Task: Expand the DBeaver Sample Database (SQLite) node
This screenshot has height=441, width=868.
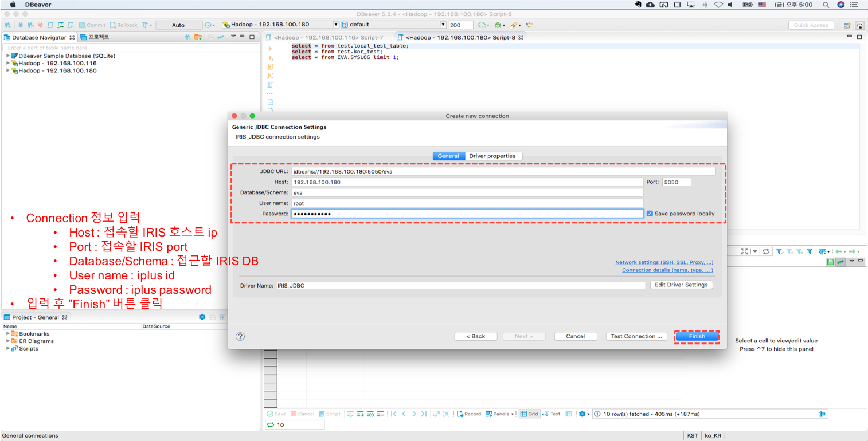Action: [x=8, y=56]
